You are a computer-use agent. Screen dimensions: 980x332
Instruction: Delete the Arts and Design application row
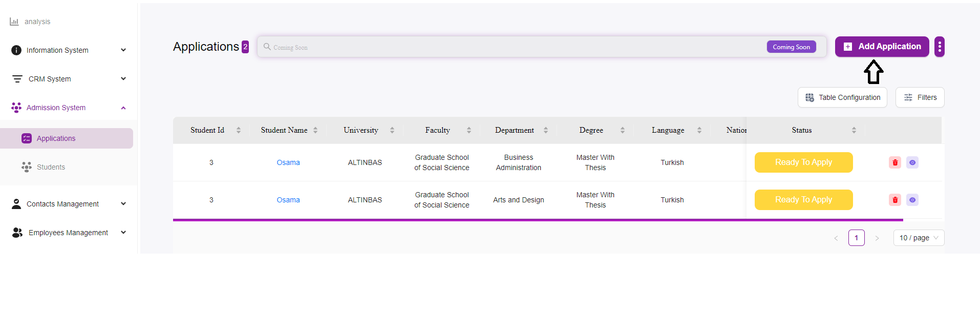tap(894, 200)
